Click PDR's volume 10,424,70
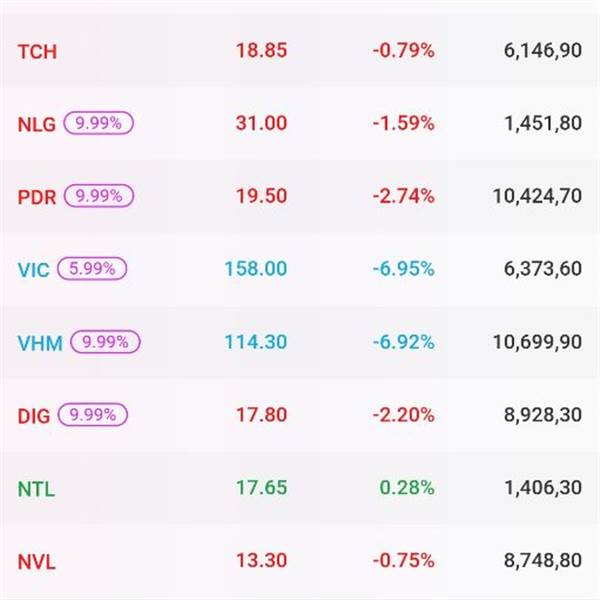Viewport: 600px width, 600px height. (x=537, y=197)
